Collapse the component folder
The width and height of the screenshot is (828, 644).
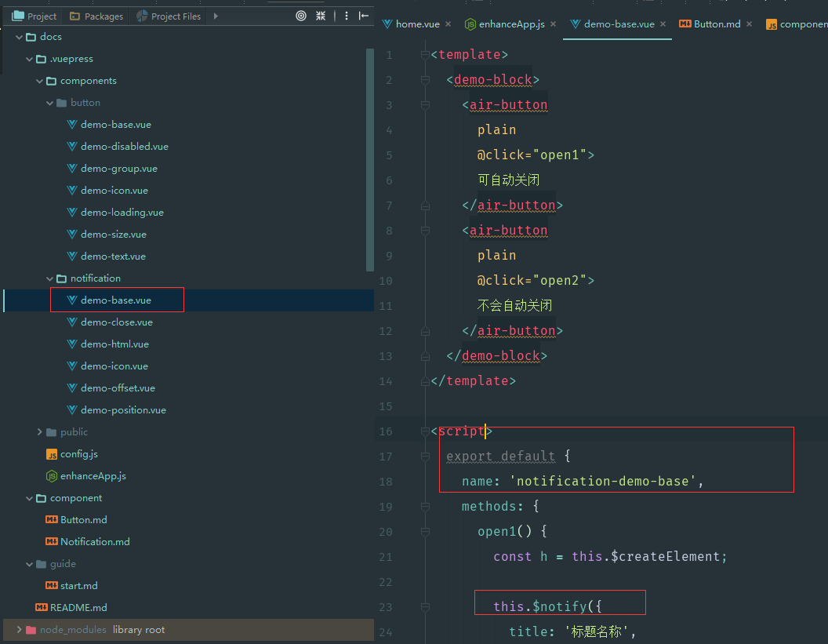[30, 498]
